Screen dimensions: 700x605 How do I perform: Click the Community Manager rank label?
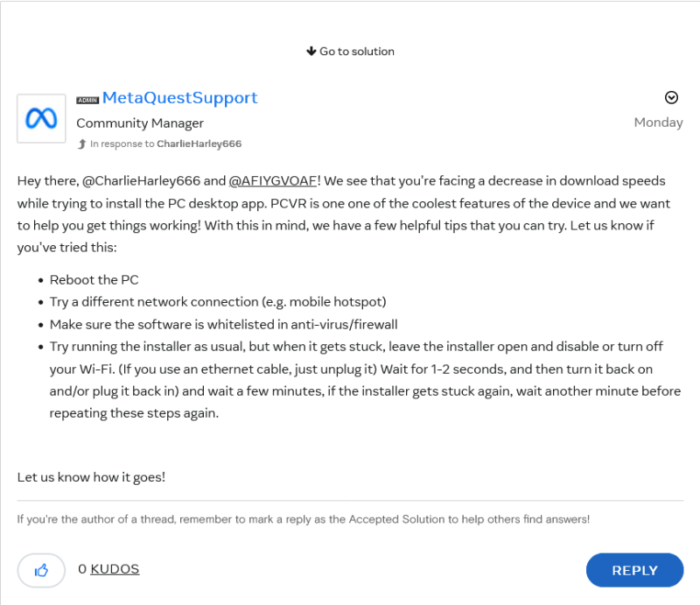pos(140,123)
